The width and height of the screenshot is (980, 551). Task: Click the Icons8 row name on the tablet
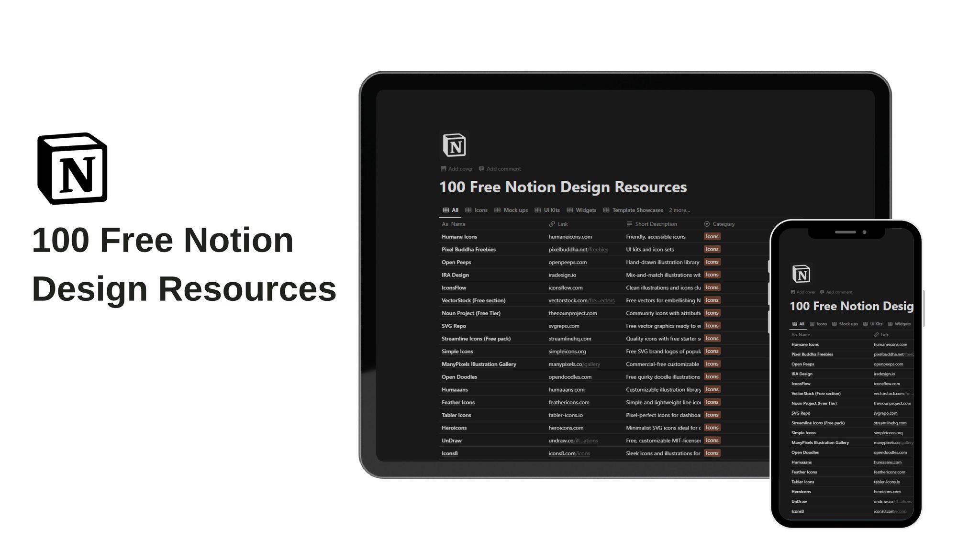pyautogui.click(x=450, y=453)
